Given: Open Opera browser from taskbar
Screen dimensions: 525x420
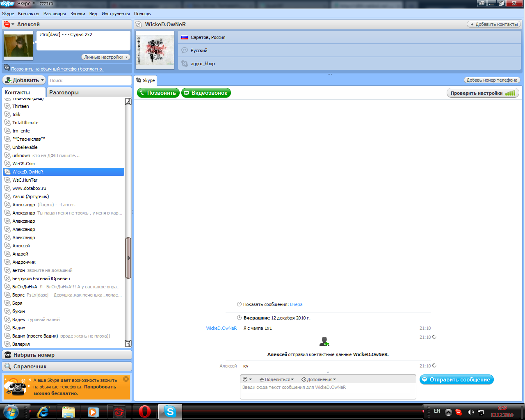Looking at the screenshot, I should point(144,411).
